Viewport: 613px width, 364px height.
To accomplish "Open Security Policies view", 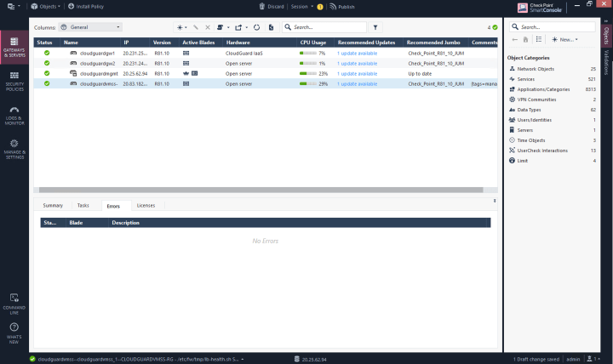I will (x=14, y=82).
